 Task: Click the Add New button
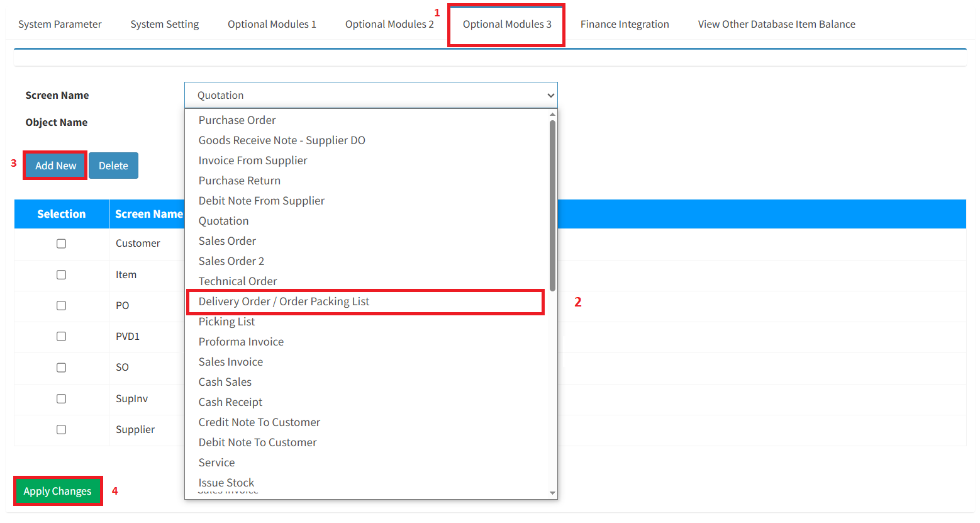55,166
